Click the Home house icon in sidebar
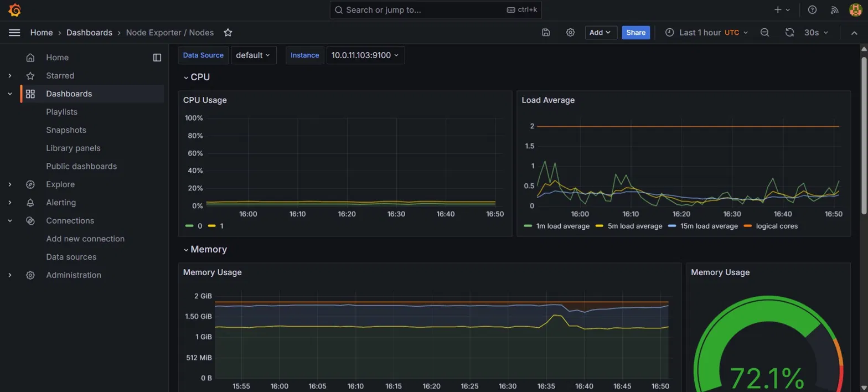 click(30, 58)
